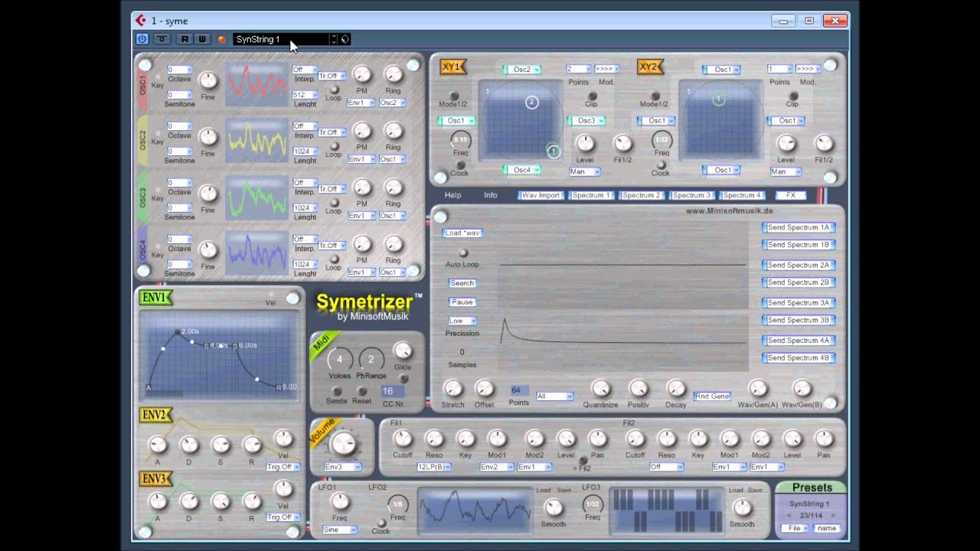Viewport: 980px width, 551px height.
Task: Click the OSC1 red waveform display
Action: point(256,83)
